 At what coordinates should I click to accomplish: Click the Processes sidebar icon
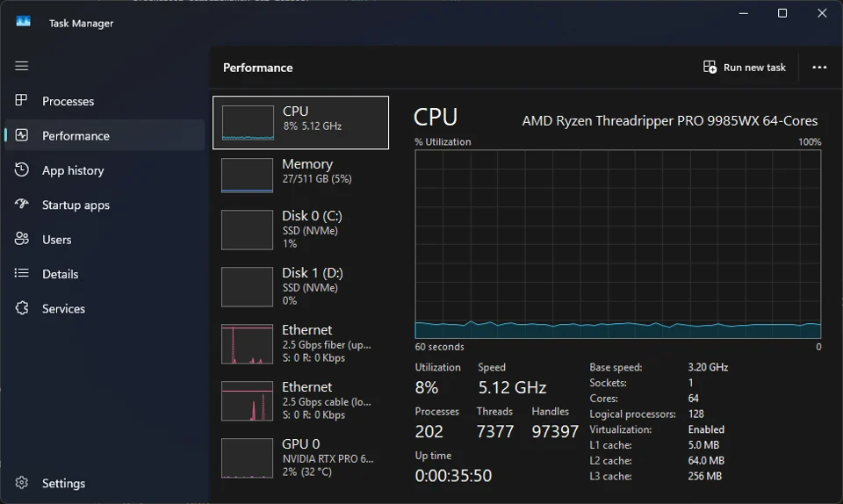coord(21,100)
